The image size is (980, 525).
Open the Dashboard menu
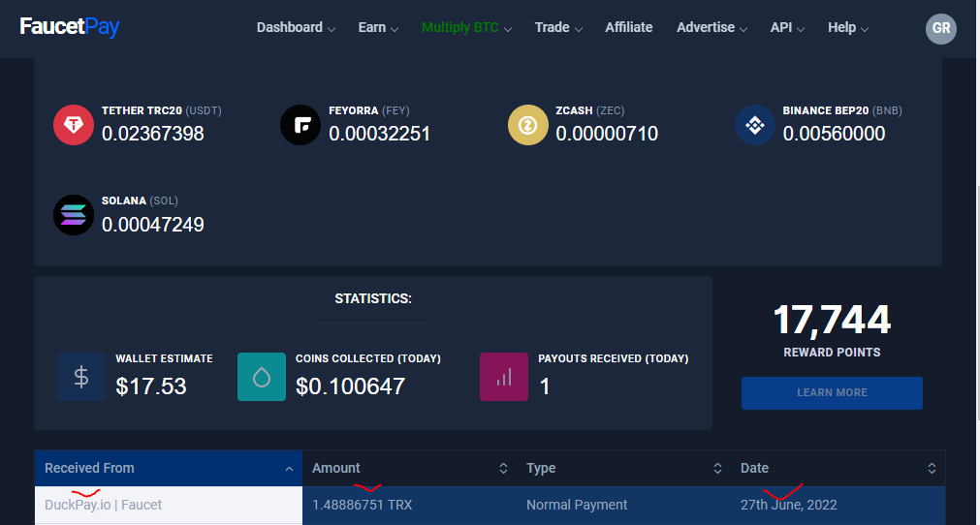click(x=296, y=27)
